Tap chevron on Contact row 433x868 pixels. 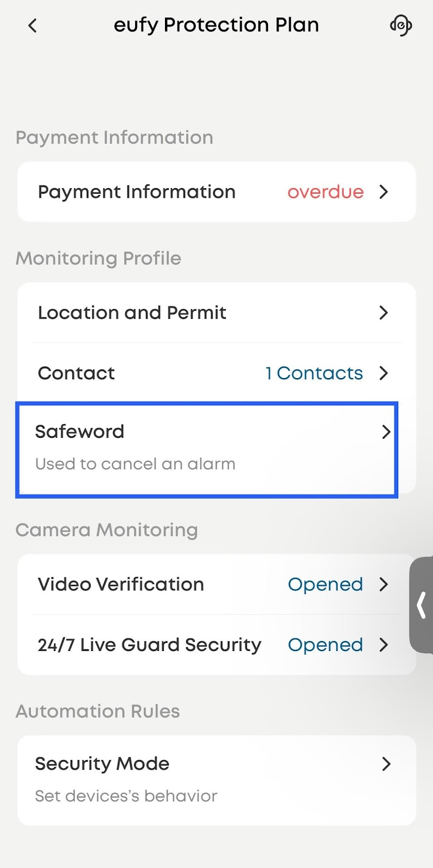coord(384,373)
